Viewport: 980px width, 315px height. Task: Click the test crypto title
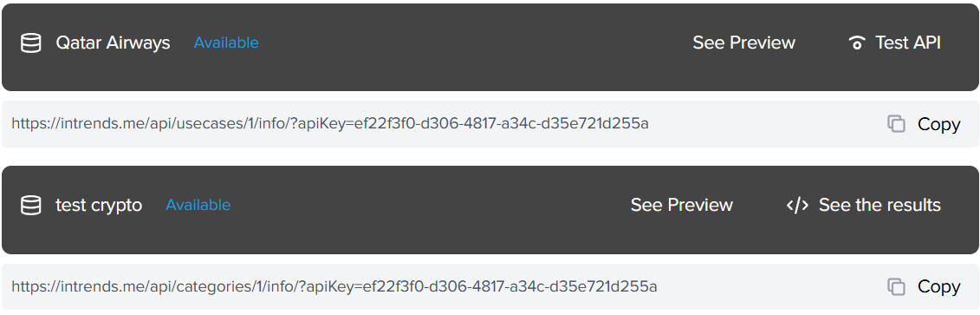(x=99, y=206)
